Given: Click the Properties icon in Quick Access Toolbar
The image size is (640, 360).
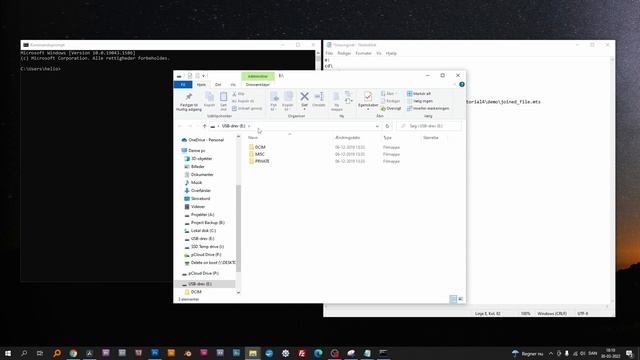Looking at the screenshot, I should pyautogui.click(x=190, y=76).
